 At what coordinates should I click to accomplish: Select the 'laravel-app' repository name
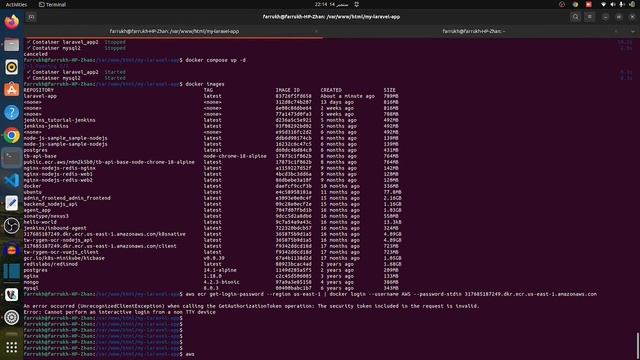pyautogui.click(x=40, y=96)
